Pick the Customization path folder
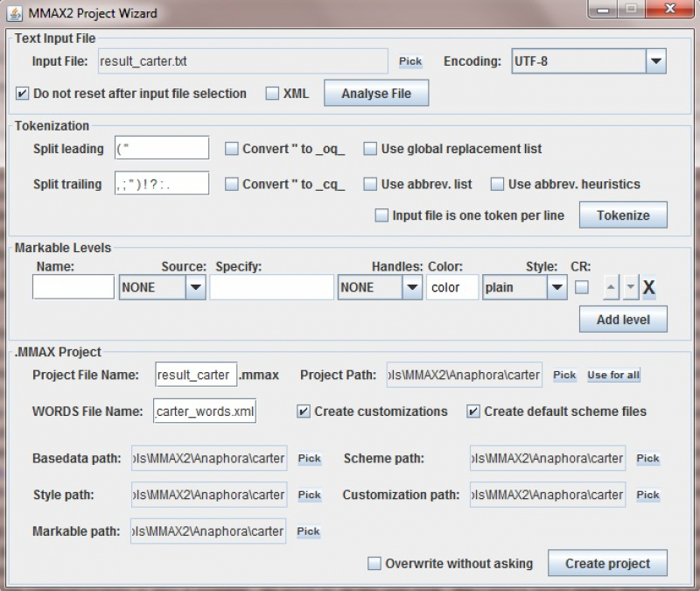Viewport: 700px width, 591px height. [647, 495]
